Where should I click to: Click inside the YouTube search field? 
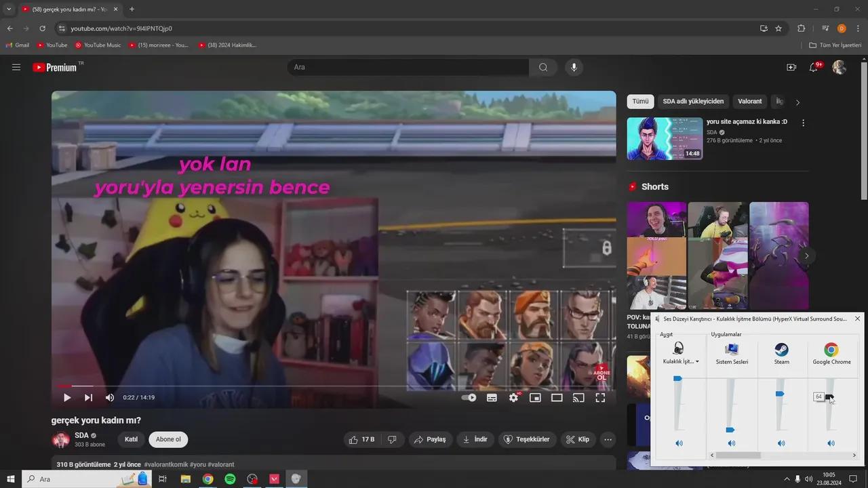coord(408,67)
